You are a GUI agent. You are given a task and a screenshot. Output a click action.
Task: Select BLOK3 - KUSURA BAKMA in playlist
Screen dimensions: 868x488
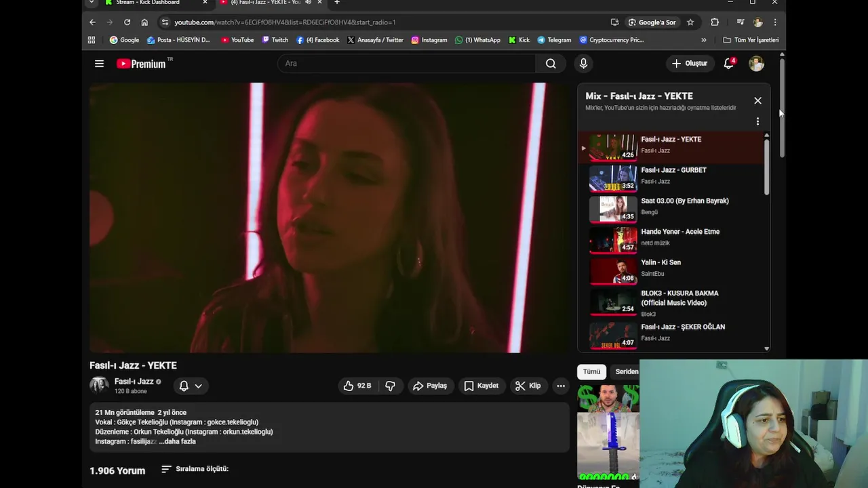[673, 304]
